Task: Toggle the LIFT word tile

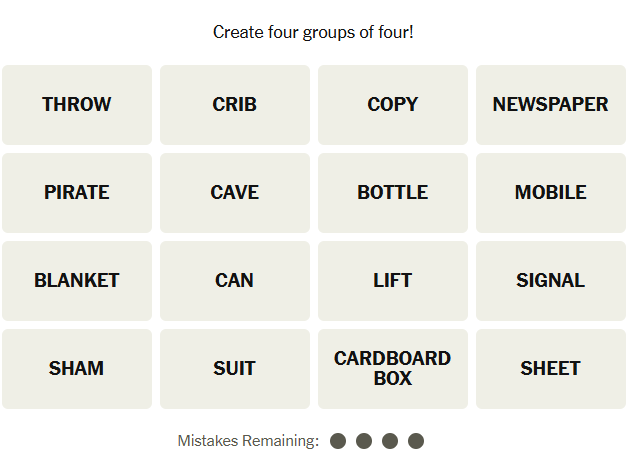Action: coord(393,281)
